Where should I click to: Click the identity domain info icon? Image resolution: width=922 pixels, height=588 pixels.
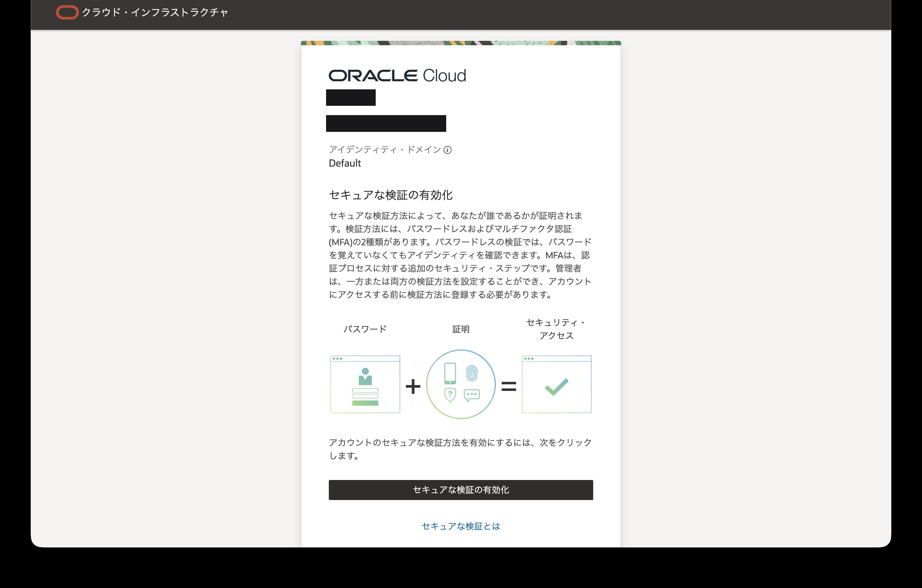447,150
